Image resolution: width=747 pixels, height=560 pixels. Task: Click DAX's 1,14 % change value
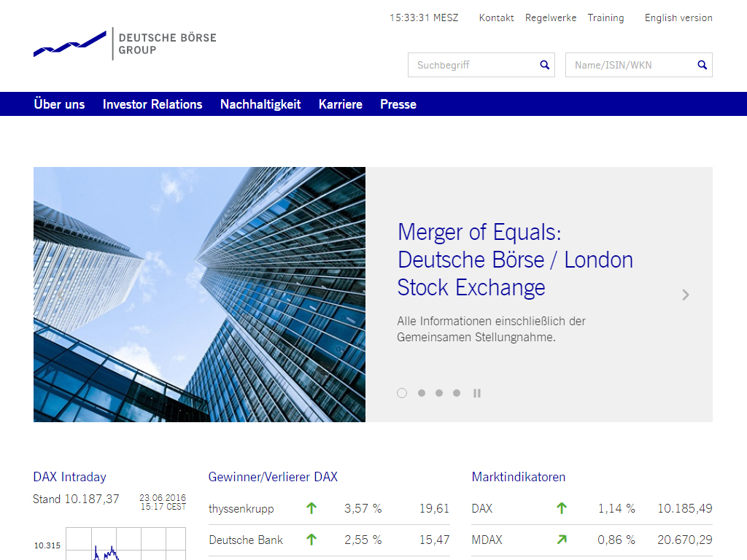(x=616, y=508)
